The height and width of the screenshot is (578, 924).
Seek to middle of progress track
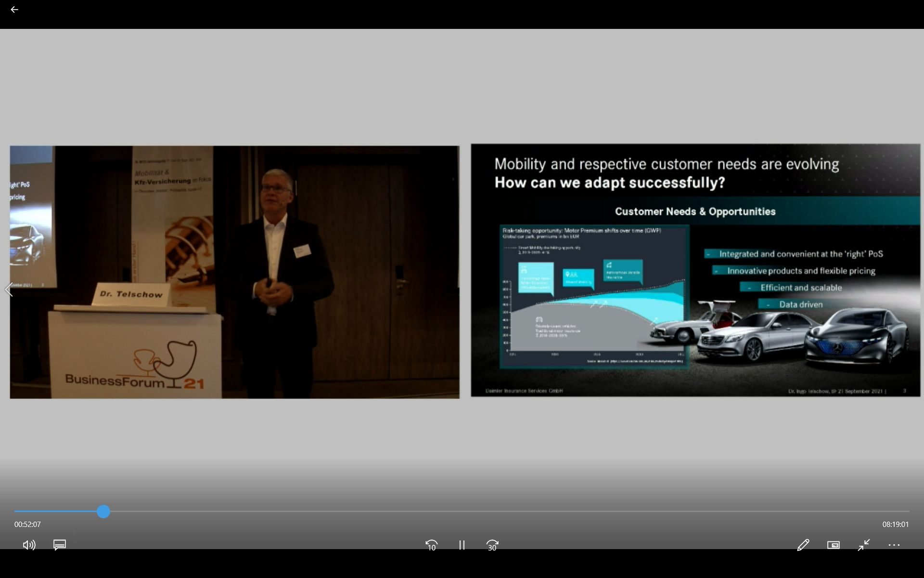[462, 511]
